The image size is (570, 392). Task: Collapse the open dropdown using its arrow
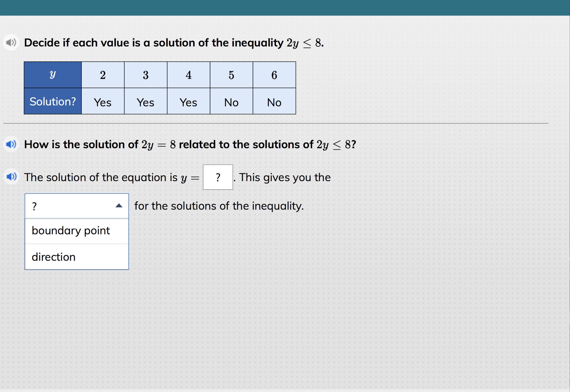(119, 206)
